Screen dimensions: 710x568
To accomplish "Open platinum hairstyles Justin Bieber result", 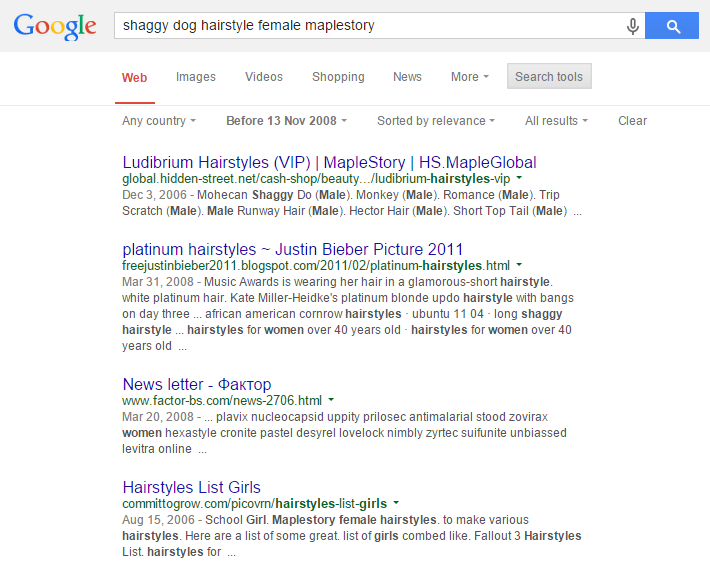I will tap(293, 249).
